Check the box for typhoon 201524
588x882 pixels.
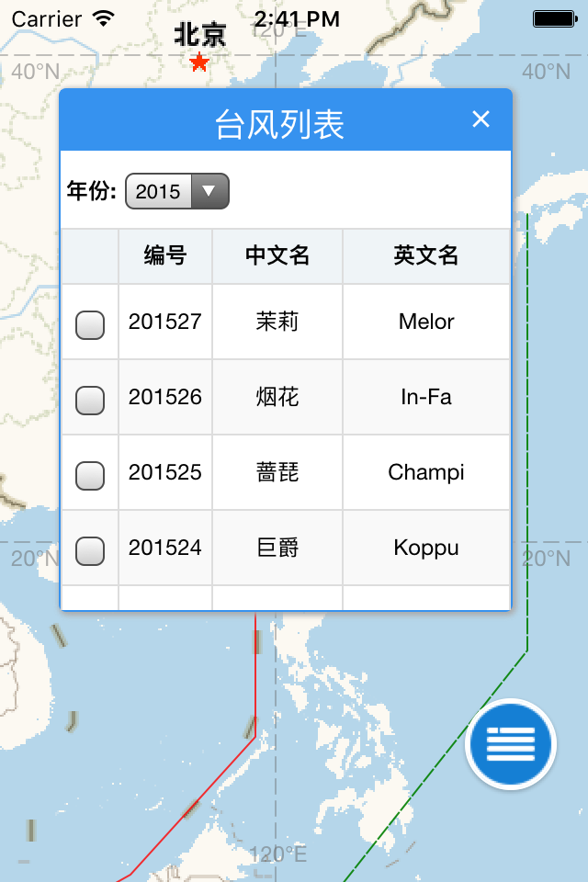90,550
